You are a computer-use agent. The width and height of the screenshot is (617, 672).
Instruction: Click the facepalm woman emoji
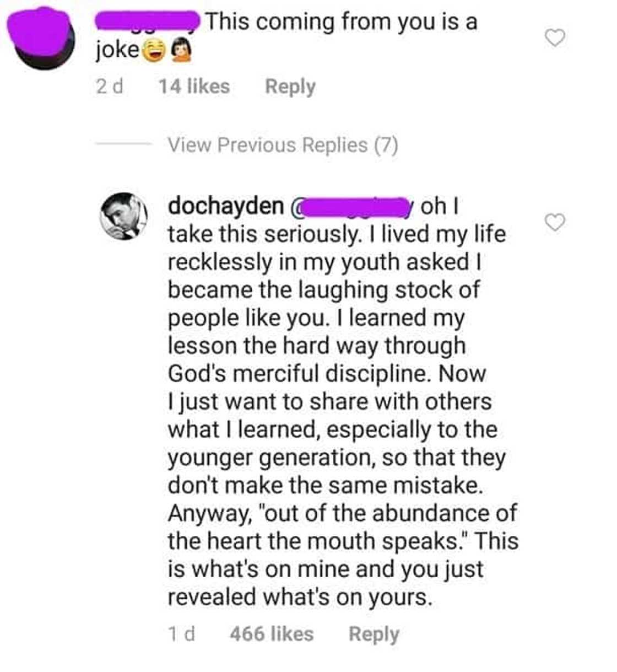181,51
